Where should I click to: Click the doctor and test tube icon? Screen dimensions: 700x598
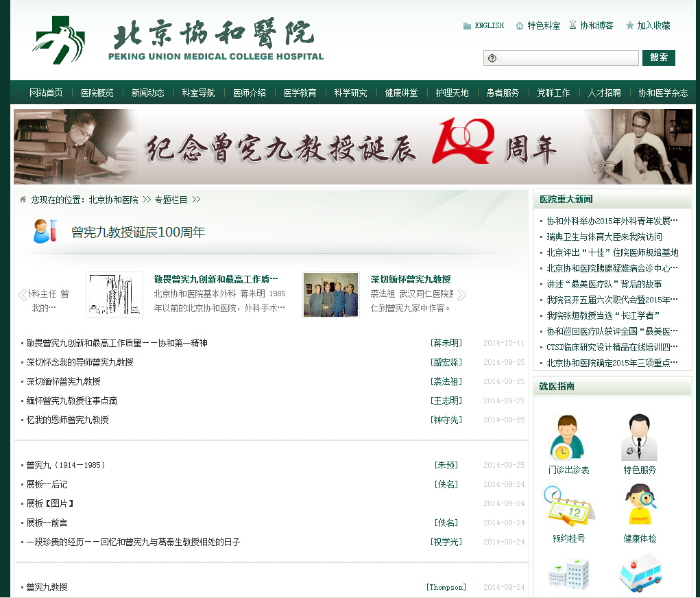[45, 231]
